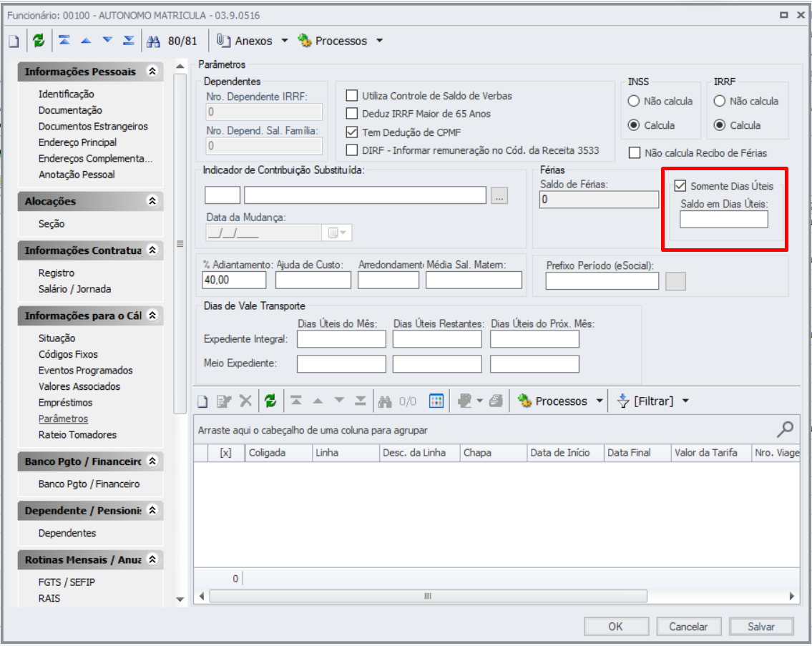Image resolution: width=812 pixels, height=646 pixels.
Task: Click button beside Prefixo Período (eSocial) field
Action: [x=675, y=281]
